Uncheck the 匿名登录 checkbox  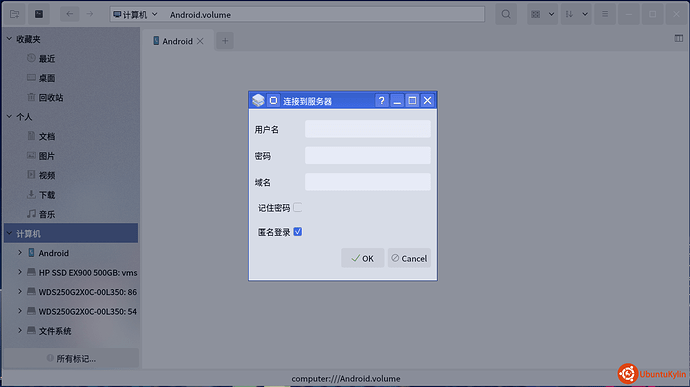[297, 232]
